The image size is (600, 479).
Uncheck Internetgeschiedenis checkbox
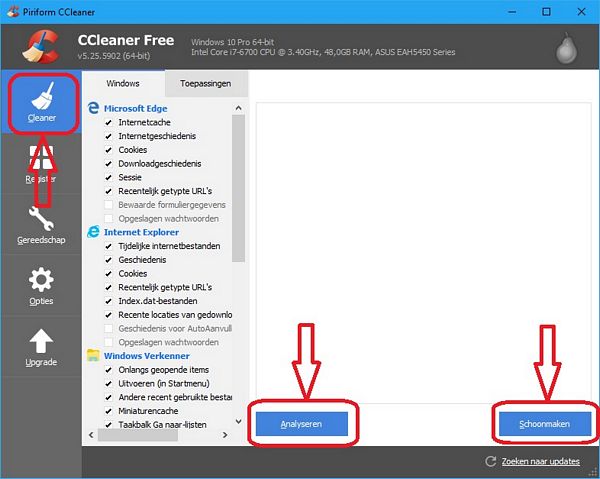point(109,136)
